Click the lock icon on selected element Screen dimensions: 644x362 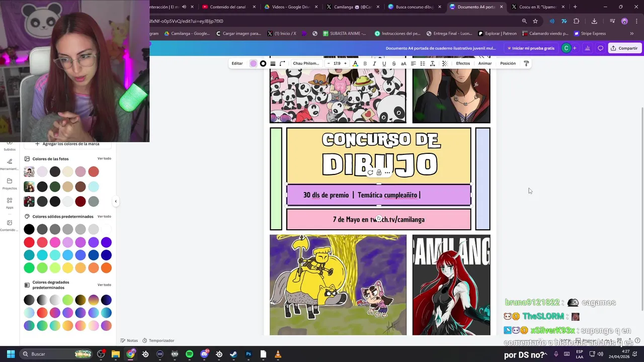(379, 172)
